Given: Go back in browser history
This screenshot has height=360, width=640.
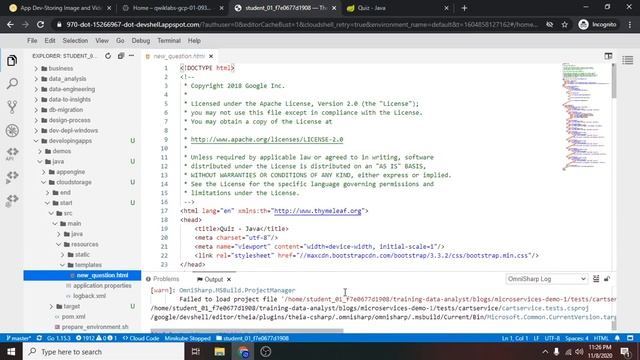Looking at the screenshot, I should pos(10,24).
